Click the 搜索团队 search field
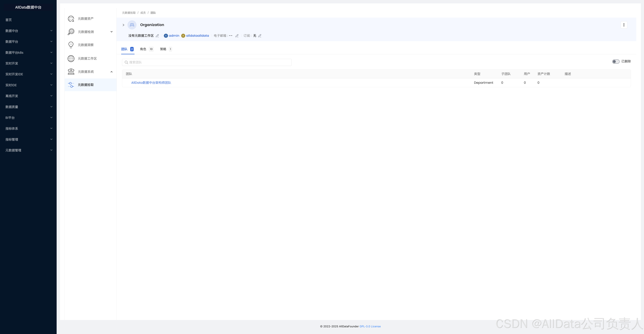Viewport: 644px width, 334px height. (x=207, y=62)
